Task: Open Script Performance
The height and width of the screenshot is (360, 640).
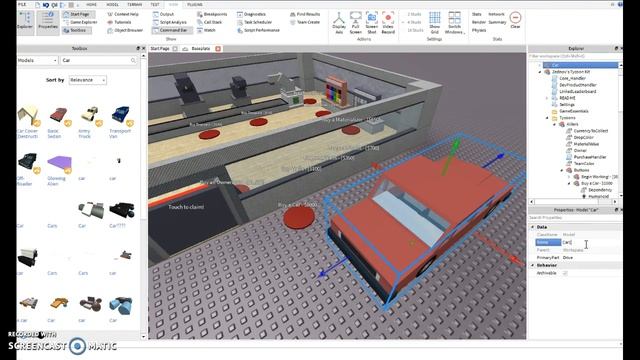Action: point(258,30)
